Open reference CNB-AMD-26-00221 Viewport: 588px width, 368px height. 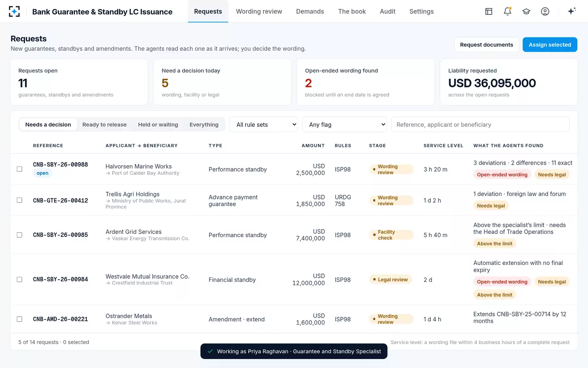pyautogui.click(x=60, y=319)
